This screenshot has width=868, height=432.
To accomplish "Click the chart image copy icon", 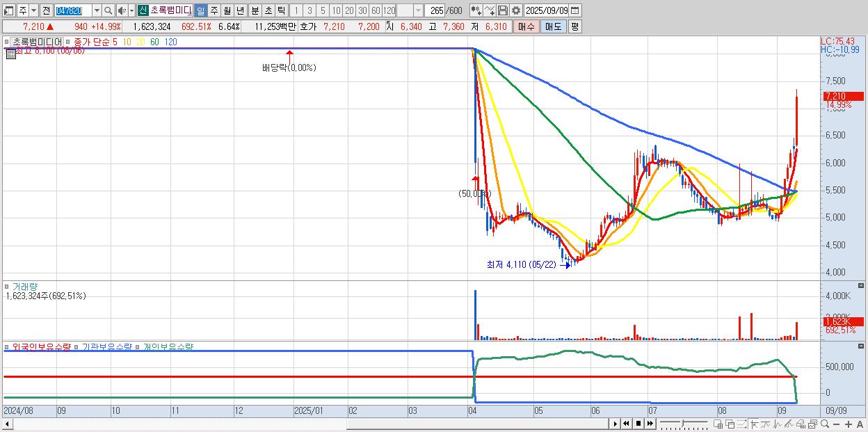I will click(812, 424).
